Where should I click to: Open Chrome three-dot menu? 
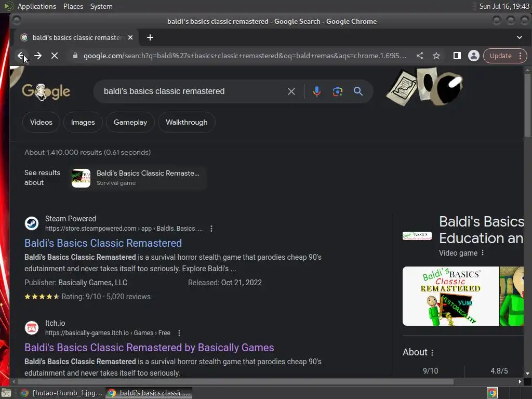[x=521, y=56]
